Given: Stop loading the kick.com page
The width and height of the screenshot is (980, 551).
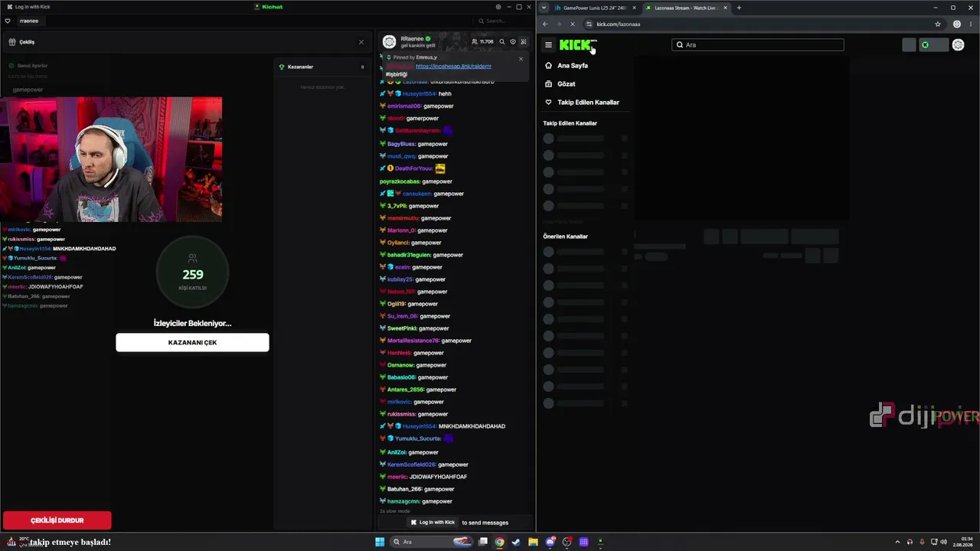Looking at the screenshot, I should click(572, 24).
